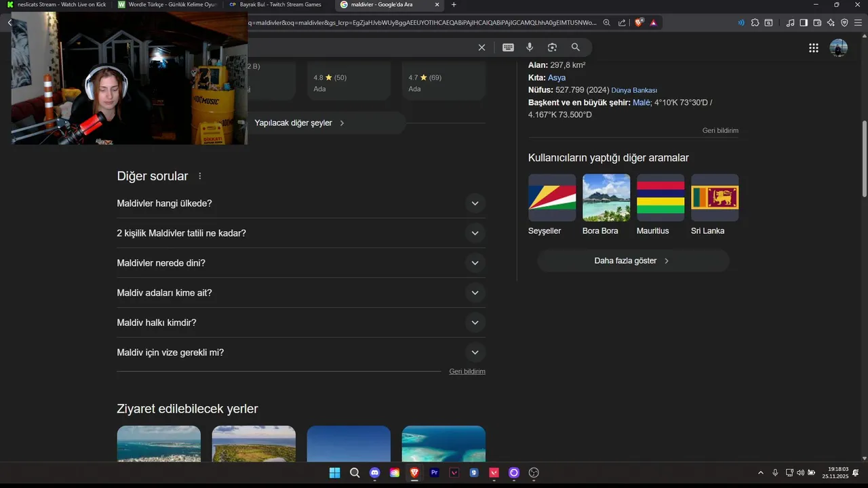Image resolution: width=868 pixels, height=488 pixels.
Task: Open the Google apps grid
Action: click(x=813, y=47)
